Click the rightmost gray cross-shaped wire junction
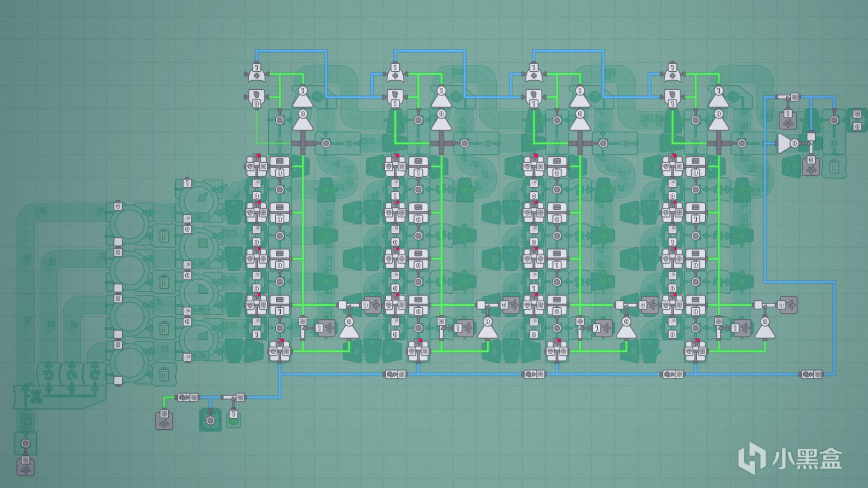This screenshot has height=488, width=868. point(719,144)
